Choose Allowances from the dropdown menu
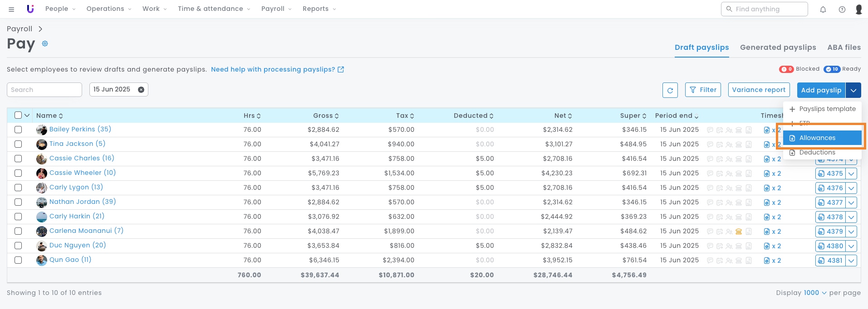868x309 pixels. tap(822, 138)
